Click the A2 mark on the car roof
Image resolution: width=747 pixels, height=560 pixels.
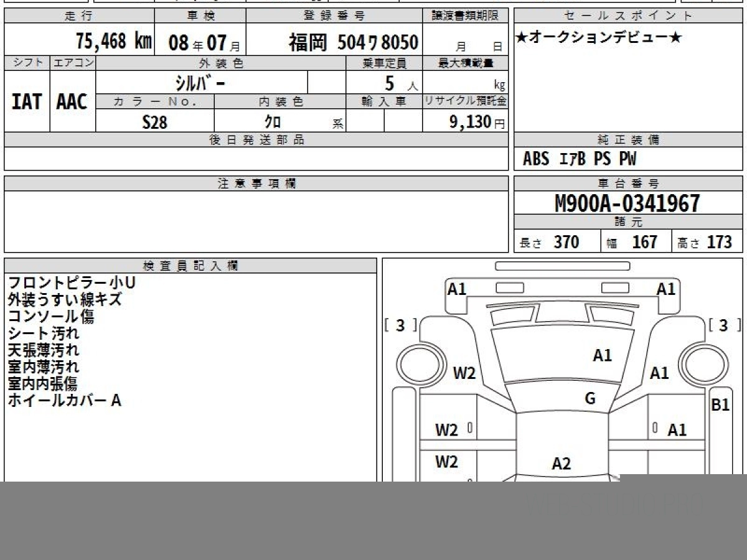point(561,464)
